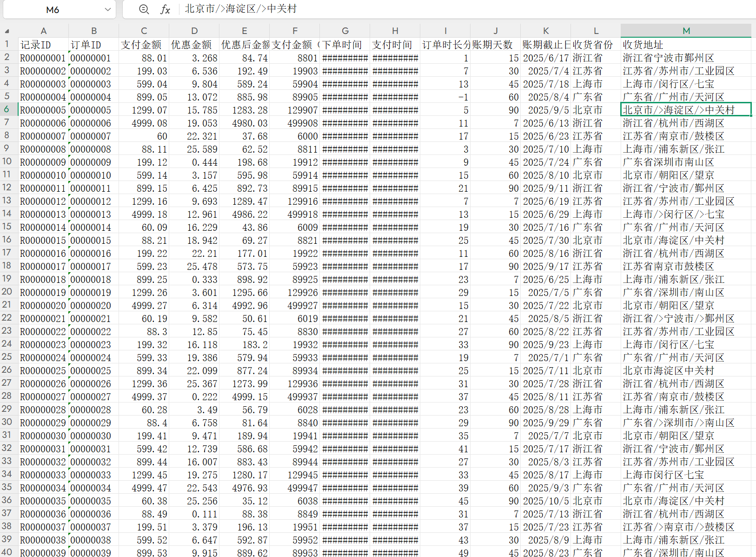Click the formula bar text 北京市/>海淀区/>中关村
The width and height of the screenshot is (756, 557).
click(240, 9)
